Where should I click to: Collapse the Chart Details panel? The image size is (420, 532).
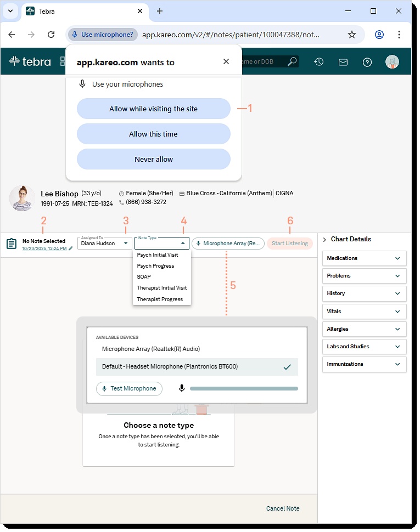[324, 240]
